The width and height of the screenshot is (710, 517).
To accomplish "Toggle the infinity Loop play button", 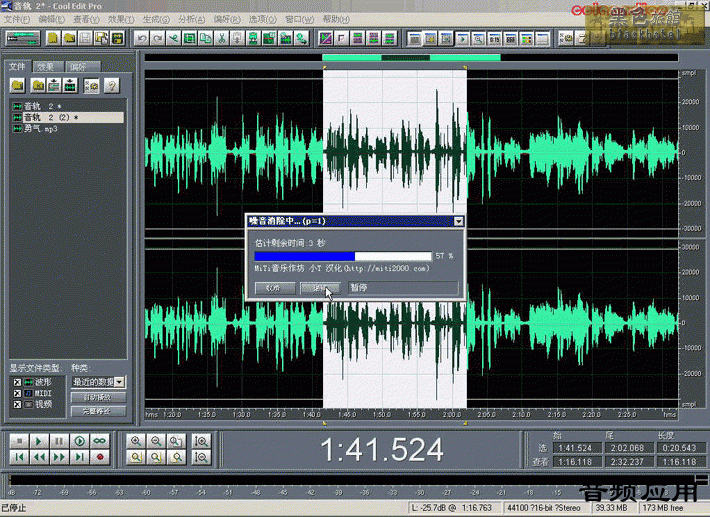I will coord(100,440).
